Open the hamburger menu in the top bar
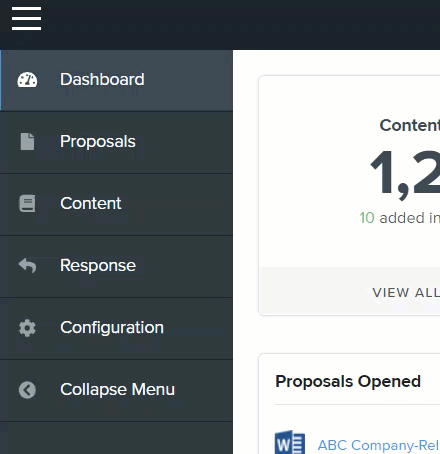 click(26, 18)
